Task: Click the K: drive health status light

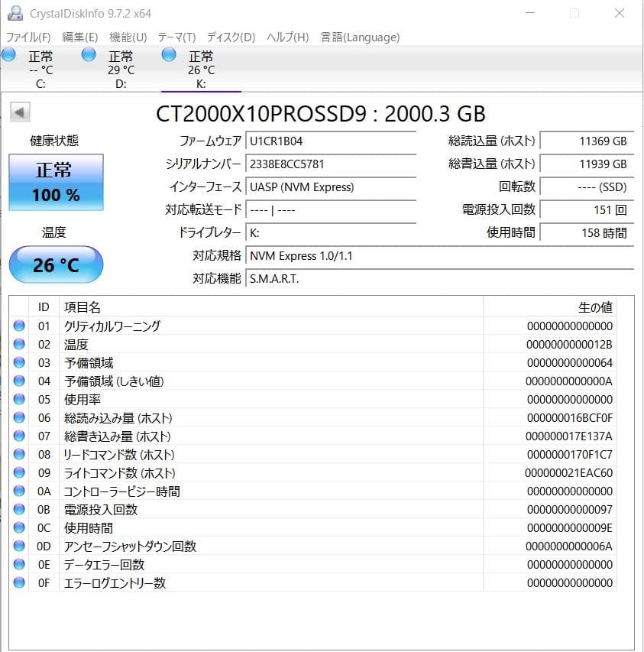Action: click(168, 54)
